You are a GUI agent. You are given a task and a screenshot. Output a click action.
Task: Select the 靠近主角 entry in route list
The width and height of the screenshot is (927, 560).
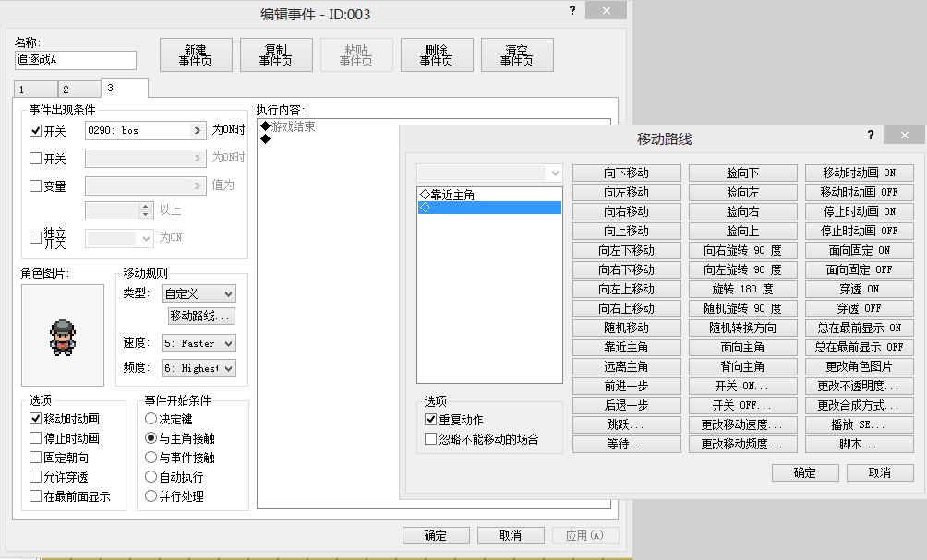point(489,195)
